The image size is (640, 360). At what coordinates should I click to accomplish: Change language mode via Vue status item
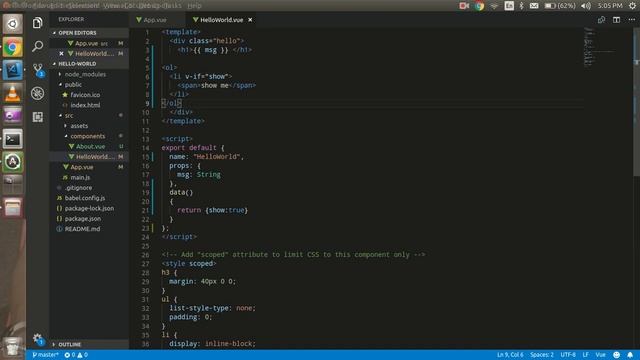coord(600,355)
